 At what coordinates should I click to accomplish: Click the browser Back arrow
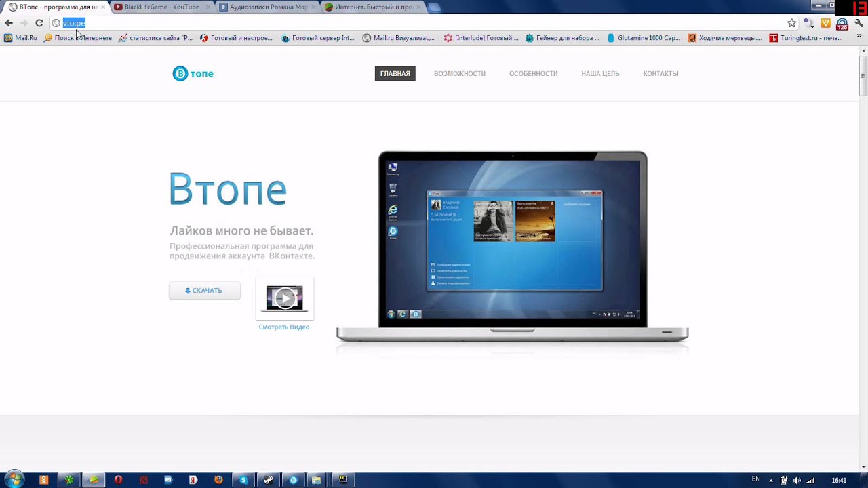(x=9, y=23)
